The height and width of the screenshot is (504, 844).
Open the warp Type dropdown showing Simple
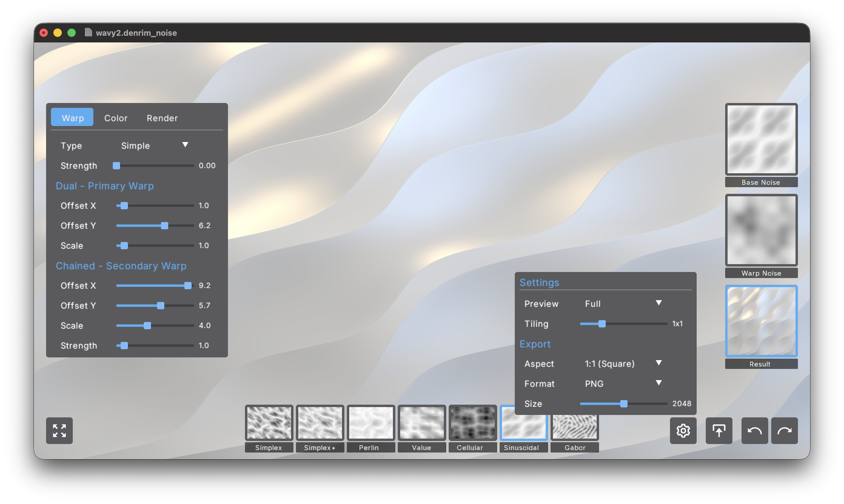[x=155, y=145]
